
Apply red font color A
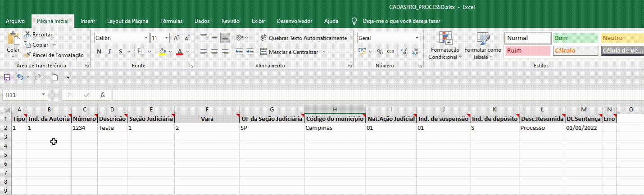click(x=180, y=52)
